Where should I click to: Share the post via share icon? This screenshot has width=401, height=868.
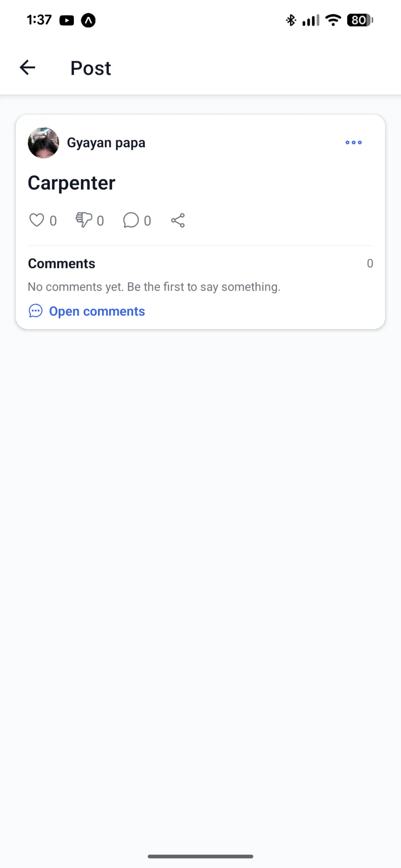(178, 220)
